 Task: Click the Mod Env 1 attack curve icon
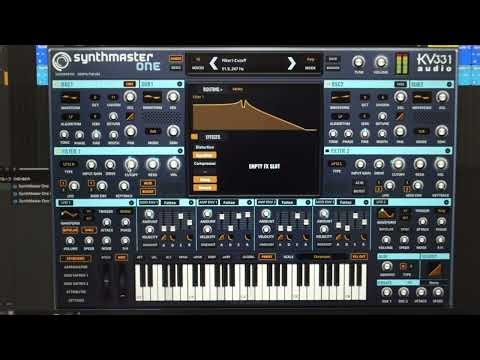coord(164,238)
